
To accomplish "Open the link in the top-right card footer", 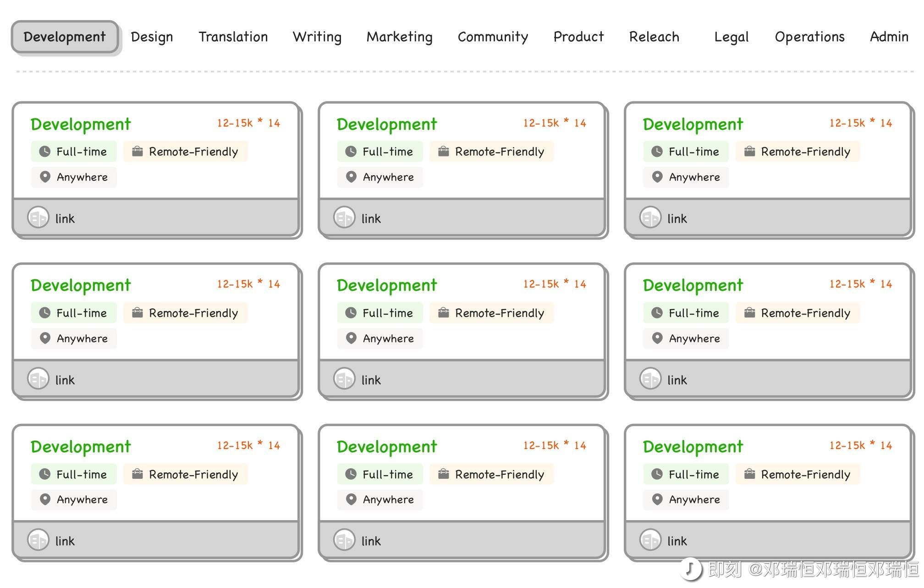I will [x=677, y=219].
